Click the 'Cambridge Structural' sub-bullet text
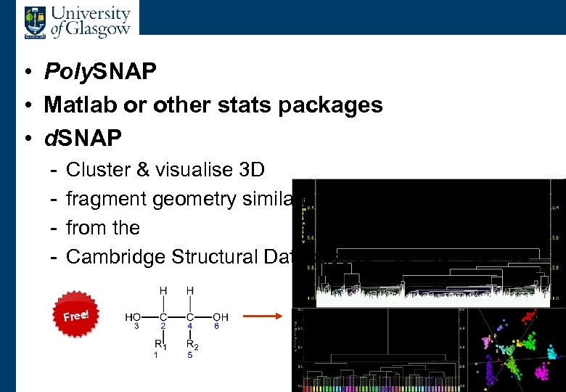 tap(179, 257)
